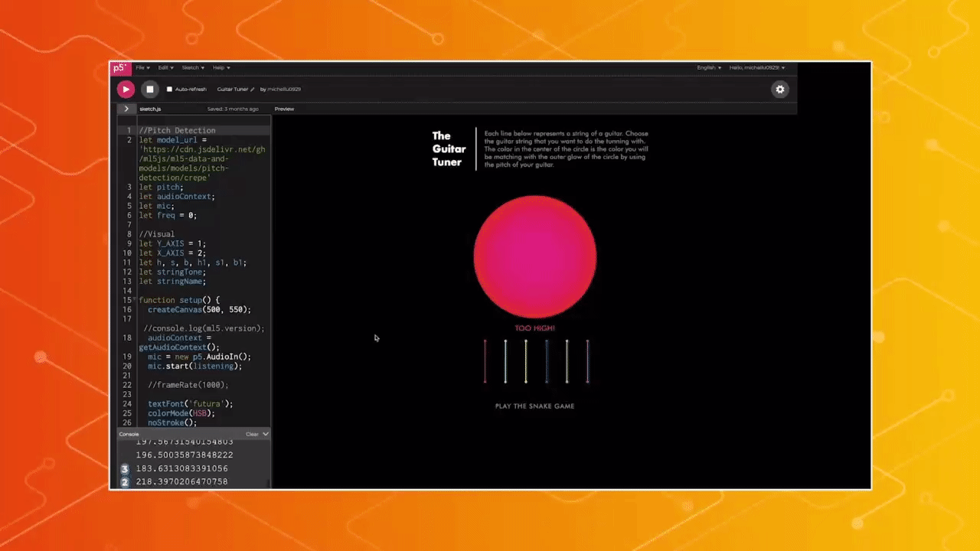
Task: Click the let mic; code line
Action: (x=157, y=206)
